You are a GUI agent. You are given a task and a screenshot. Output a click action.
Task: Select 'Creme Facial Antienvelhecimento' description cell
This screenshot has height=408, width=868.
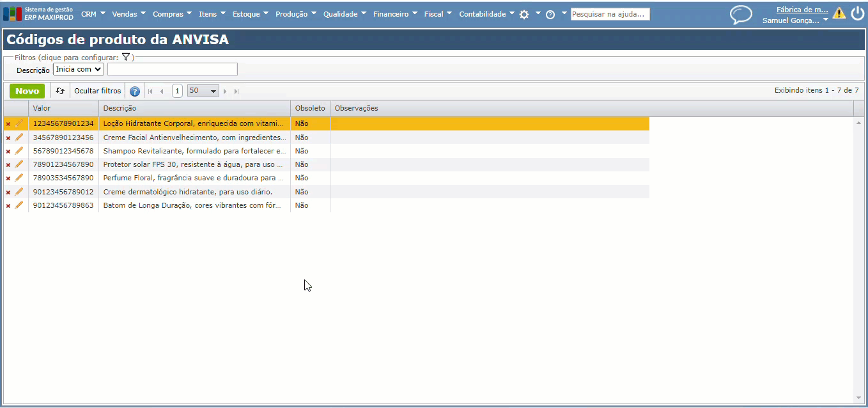(x=195, y=137)
